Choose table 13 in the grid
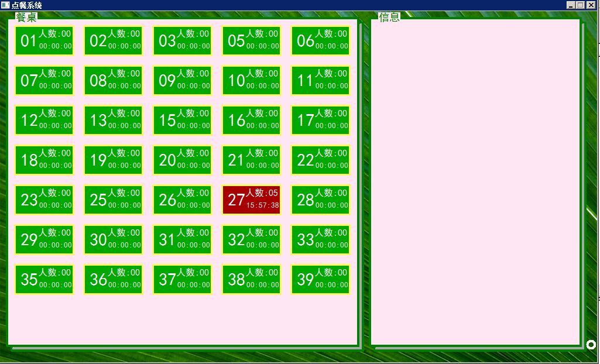600x364 pixels. coord(114,120)
